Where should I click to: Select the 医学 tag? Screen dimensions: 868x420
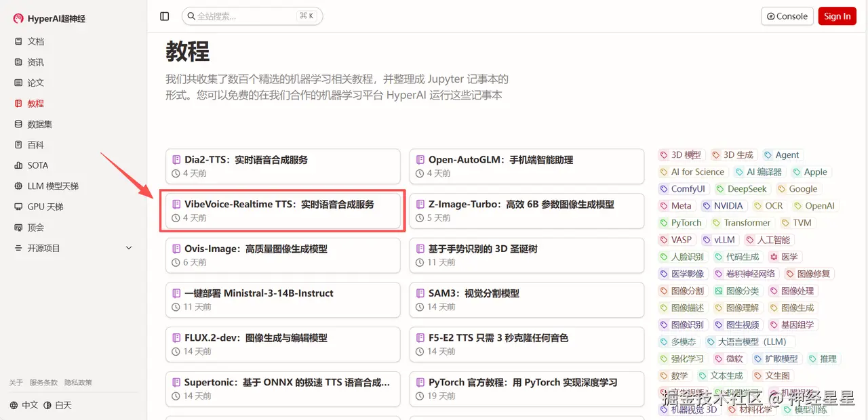(x=785, y=257)
